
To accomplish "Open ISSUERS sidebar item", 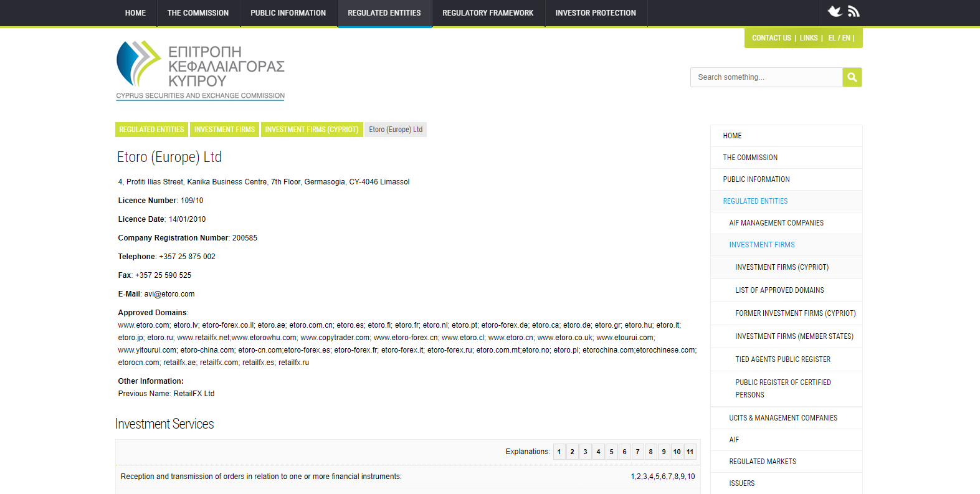I will click(x=786, y=483).
